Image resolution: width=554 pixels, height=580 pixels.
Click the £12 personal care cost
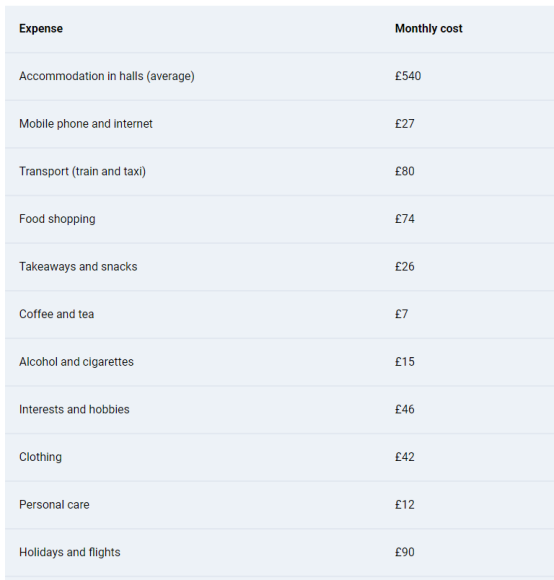tap(404, 505)
